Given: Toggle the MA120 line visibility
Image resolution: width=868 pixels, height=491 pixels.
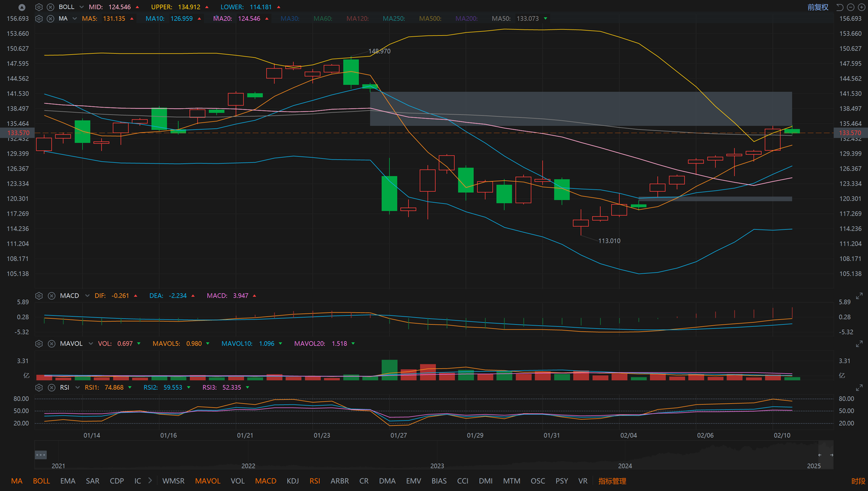Looking at the screenshot, I should (x=357, y=18).
